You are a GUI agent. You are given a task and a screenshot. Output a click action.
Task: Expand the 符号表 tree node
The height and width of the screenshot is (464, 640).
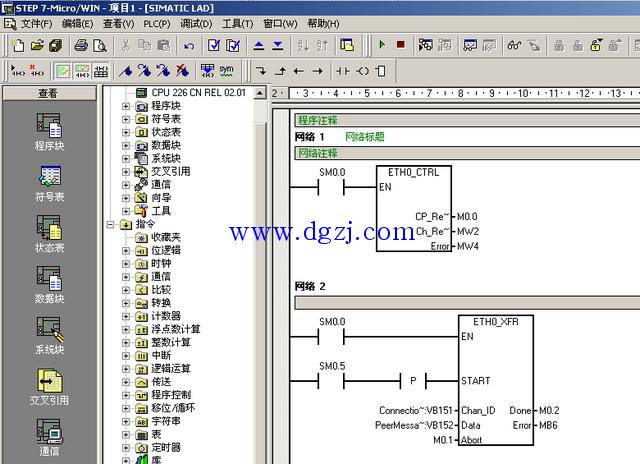tap(126, 119)
